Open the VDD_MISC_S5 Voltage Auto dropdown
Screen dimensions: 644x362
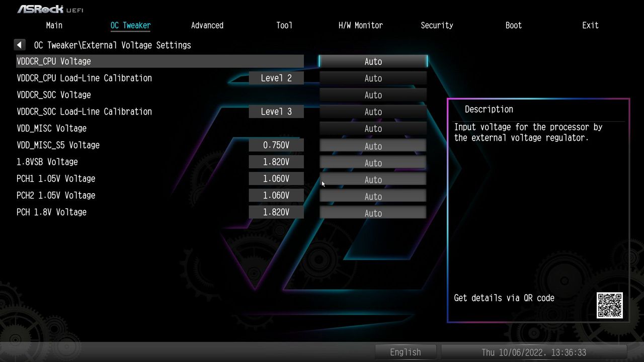[x=373, y=146]
